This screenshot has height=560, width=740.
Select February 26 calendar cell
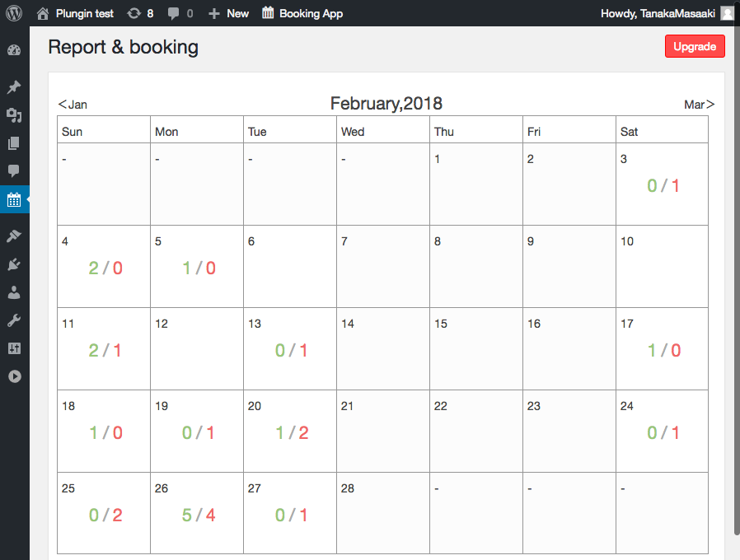coord(197,513)
